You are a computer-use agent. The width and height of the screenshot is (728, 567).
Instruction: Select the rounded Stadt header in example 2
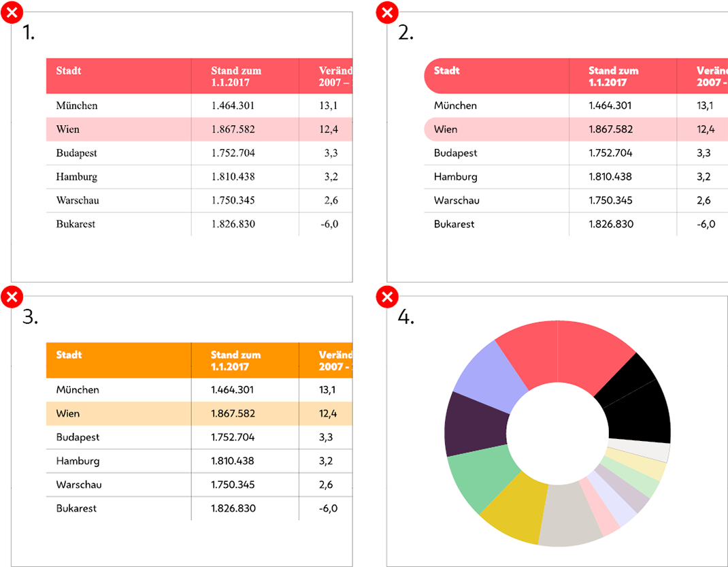447,70
